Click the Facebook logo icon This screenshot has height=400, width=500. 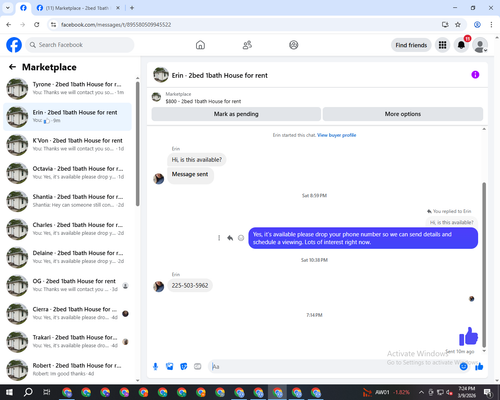(14, 45)
